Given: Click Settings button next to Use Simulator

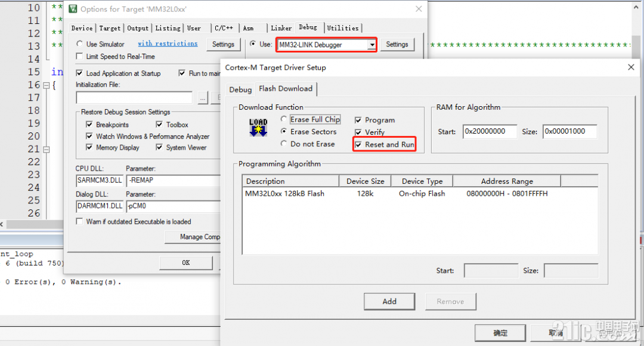Looking at the screenshot, I should [223, 44].
